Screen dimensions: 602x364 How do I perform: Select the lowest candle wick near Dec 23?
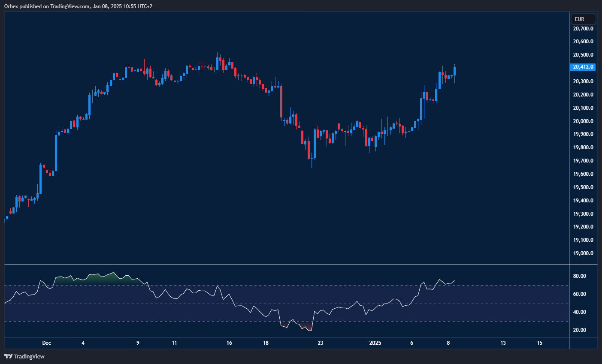tap(312, 165)
